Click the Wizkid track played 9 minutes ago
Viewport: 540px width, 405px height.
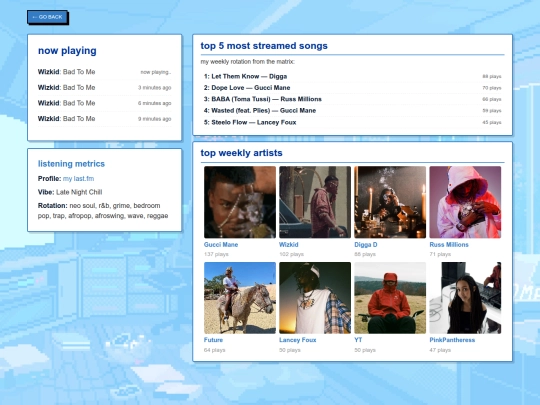coord(104,118)
